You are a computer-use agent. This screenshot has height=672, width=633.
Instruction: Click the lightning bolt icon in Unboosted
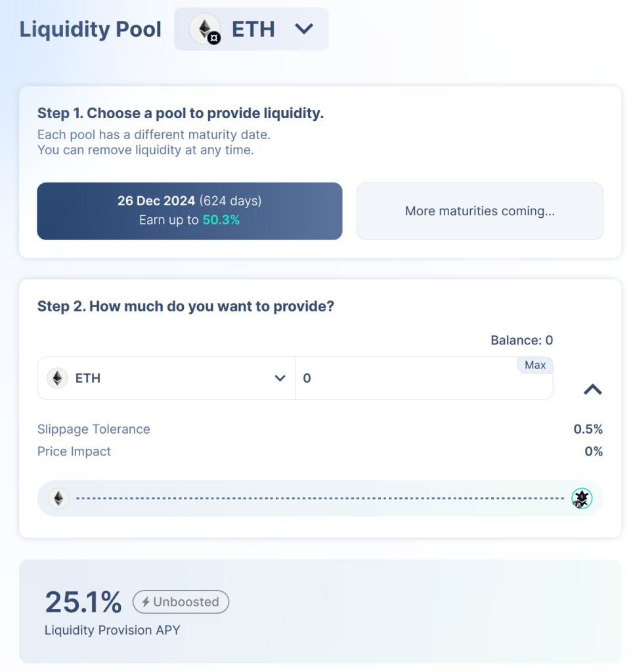[146, 602]
